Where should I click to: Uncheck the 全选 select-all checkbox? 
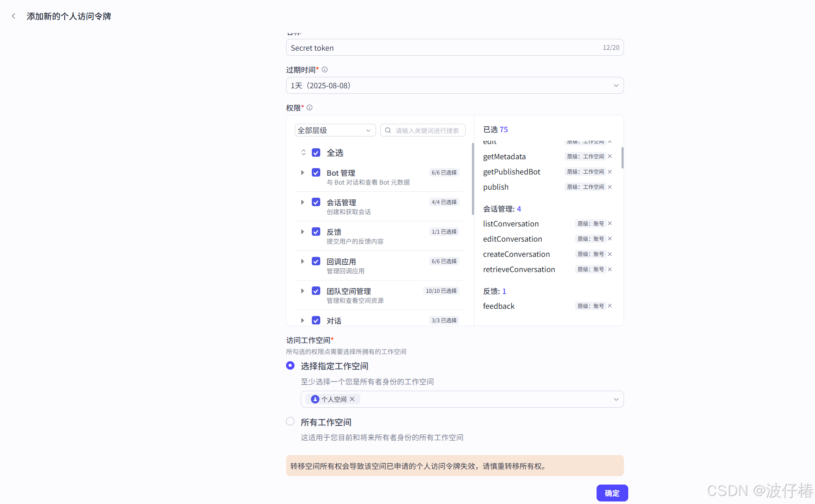316,153
